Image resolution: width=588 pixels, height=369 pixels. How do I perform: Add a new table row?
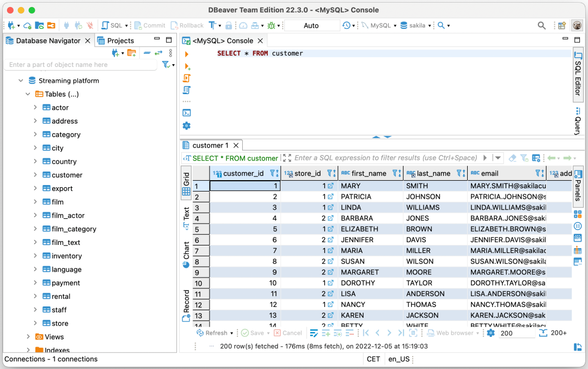(x=326, y=333)
